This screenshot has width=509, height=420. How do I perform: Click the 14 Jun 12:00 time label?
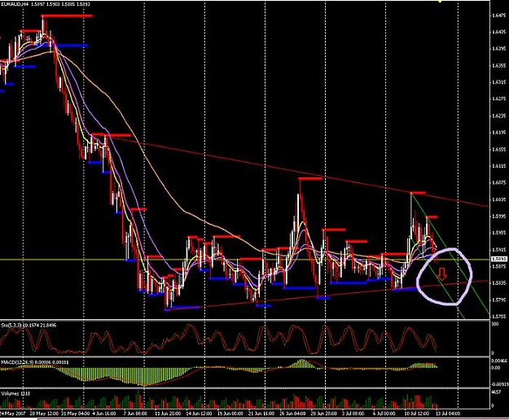click(x=199, y=413)
